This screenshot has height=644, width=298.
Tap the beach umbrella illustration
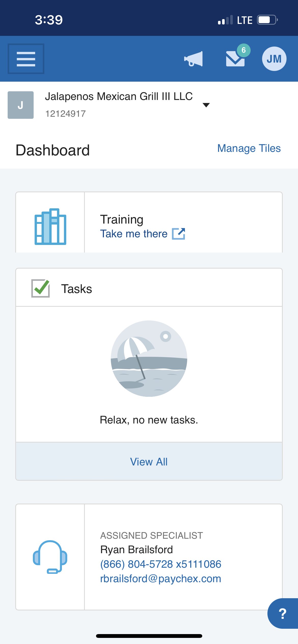[149, 358]
